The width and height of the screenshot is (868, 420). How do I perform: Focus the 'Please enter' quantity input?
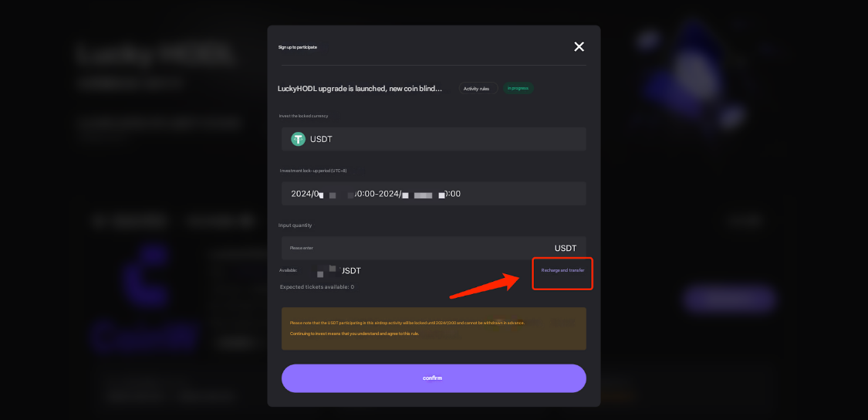434,249
